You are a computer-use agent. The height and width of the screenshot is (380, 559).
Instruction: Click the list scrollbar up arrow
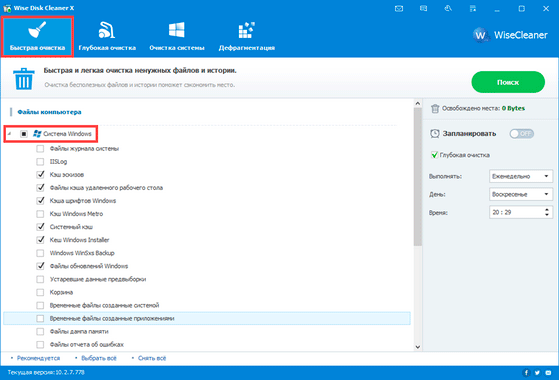pyautogui.click(x=418, y=103)
